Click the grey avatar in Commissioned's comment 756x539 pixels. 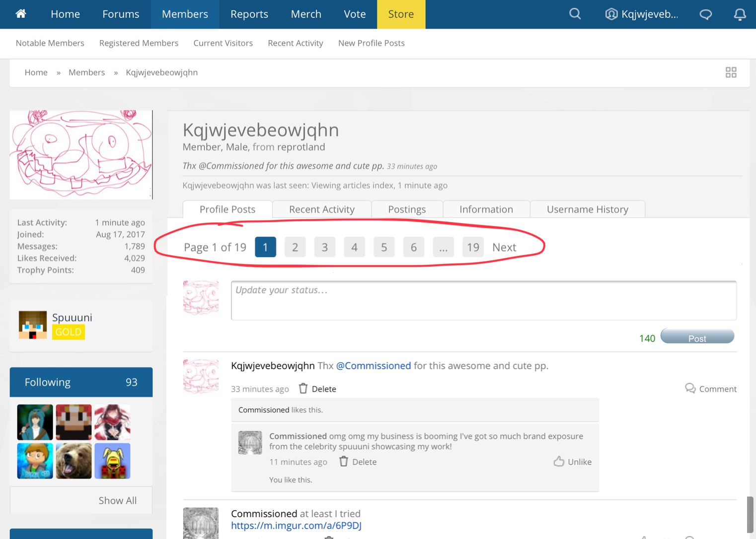tap(250, 442)
